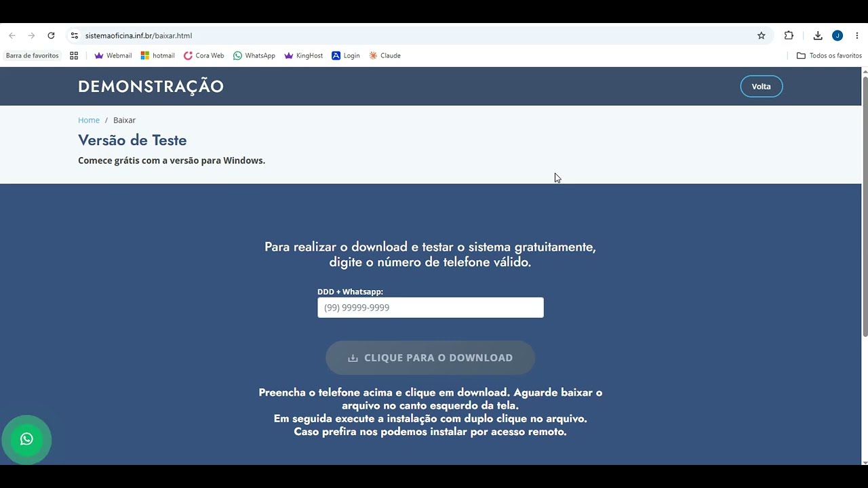
Task: Open the browser downloads icon
Action: (x=818, y=35)
